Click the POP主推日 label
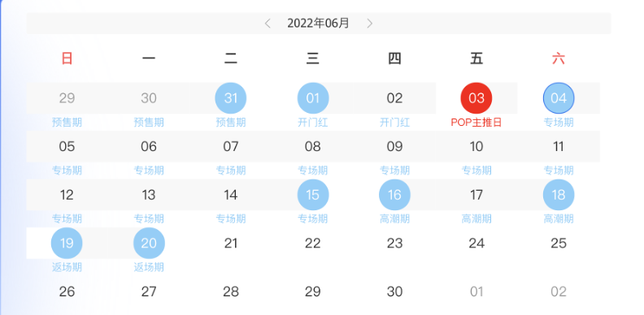The height and width of the screenshot is (315, 644). pos(476,123)
